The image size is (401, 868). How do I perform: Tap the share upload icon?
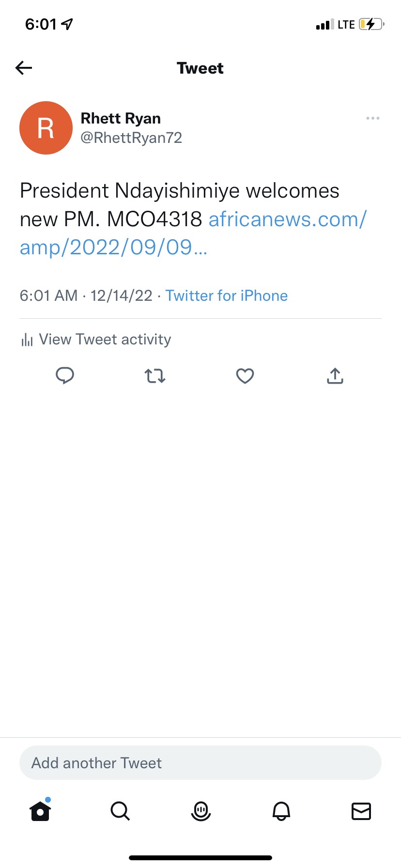tap(335, 376)
